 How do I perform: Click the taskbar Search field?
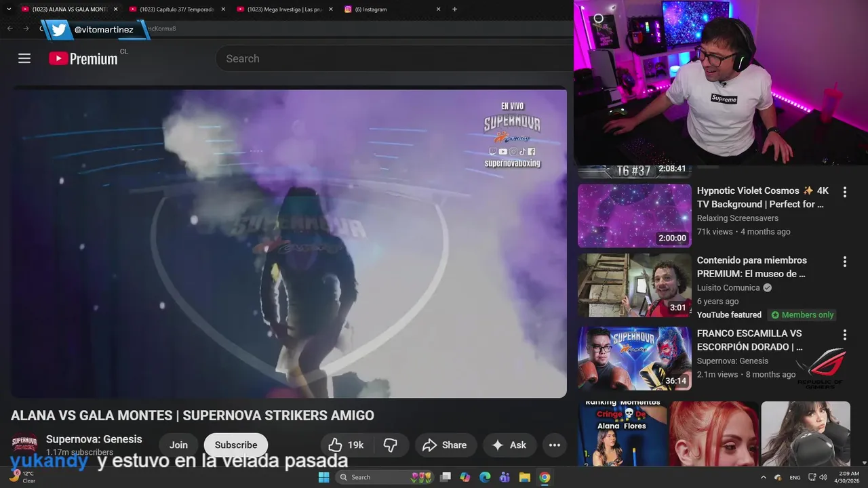[384, 477]
